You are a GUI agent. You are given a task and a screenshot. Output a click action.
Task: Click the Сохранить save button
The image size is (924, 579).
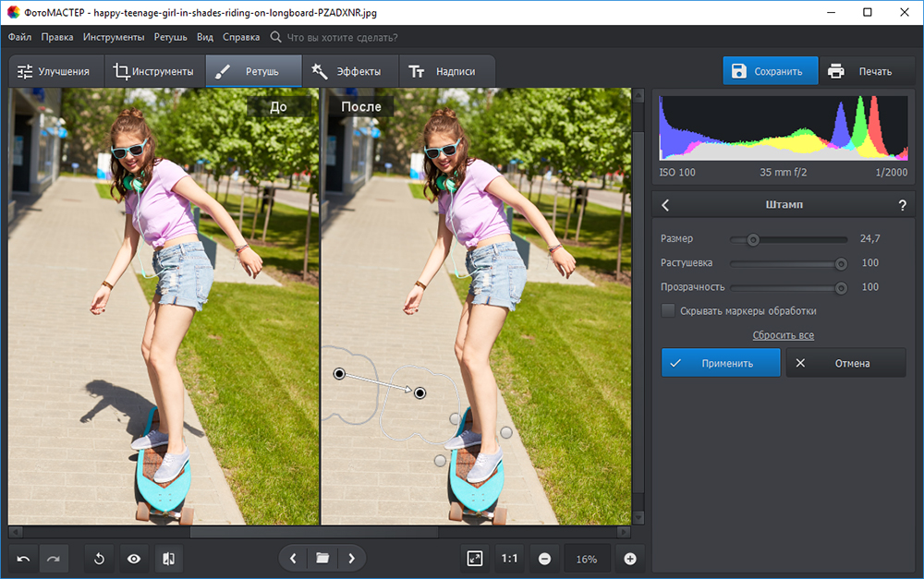[771, 71]
